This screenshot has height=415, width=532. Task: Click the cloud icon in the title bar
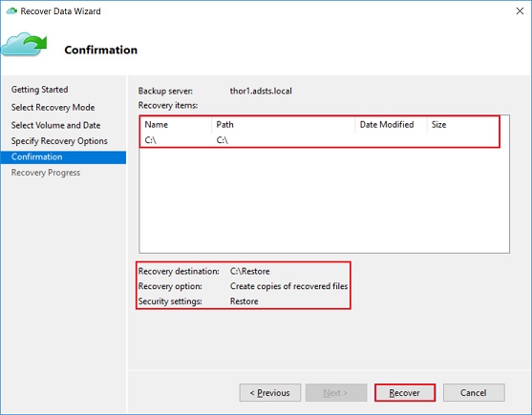click(x=11, y=11)
